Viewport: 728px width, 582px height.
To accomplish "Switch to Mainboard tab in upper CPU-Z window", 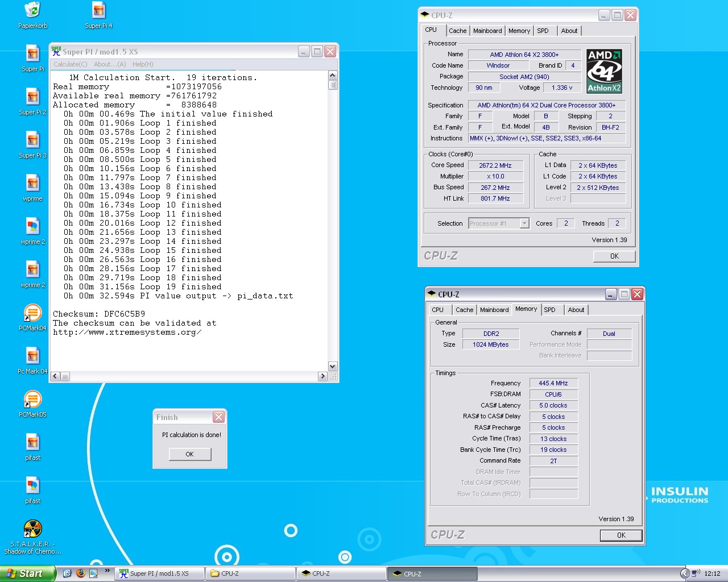I will 487,31.
